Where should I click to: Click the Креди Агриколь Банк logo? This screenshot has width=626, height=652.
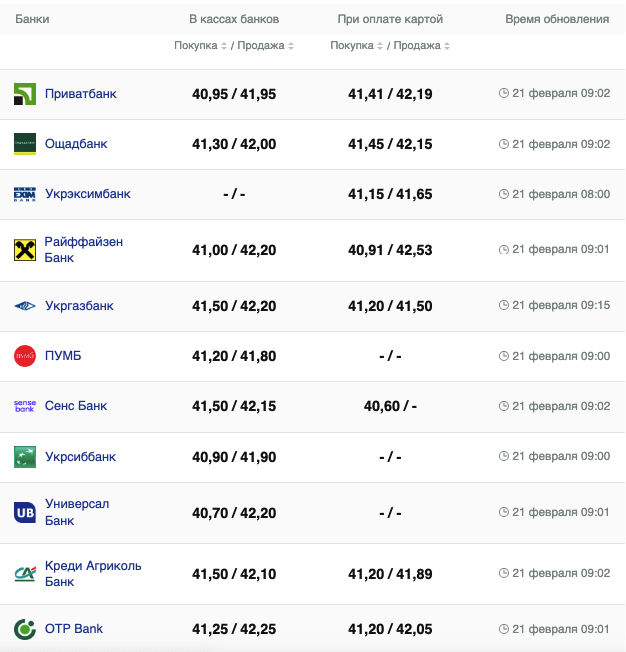pyautogui.click(x=25, y=573)
